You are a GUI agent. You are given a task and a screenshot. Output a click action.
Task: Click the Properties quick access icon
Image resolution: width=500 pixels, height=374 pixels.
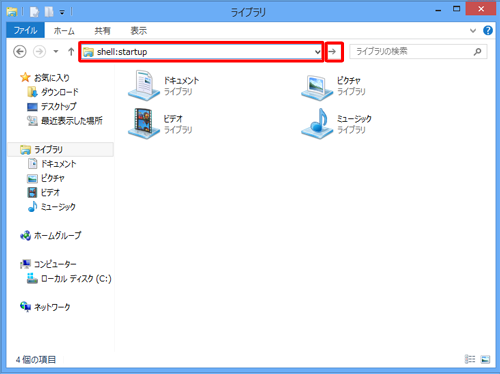pyautogui.click(x=34, y=12)
